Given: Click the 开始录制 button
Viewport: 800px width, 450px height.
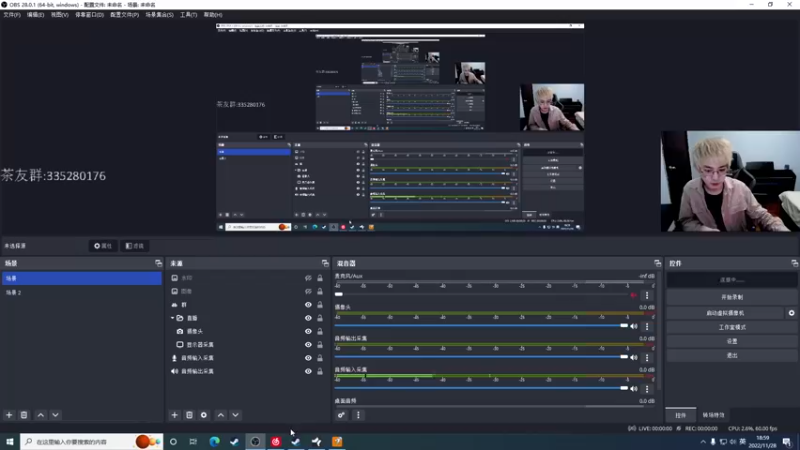Looking at the screenshot, I should tap(732, 297).
